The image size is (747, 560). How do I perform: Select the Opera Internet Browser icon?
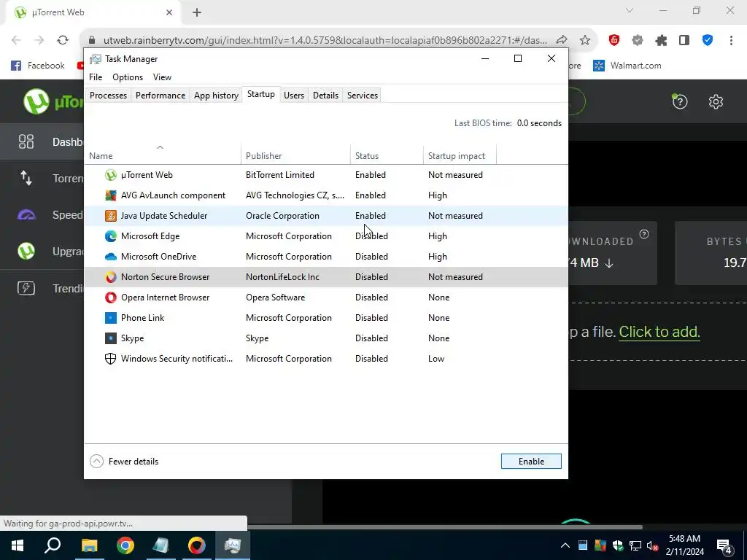tap(111, 297)
